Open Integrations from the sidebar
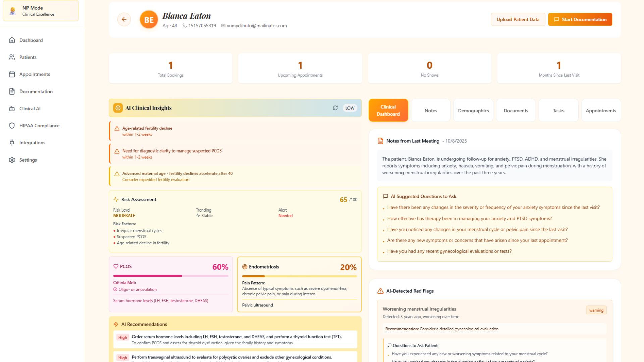644x362 pixels. [x=32, y=142]
